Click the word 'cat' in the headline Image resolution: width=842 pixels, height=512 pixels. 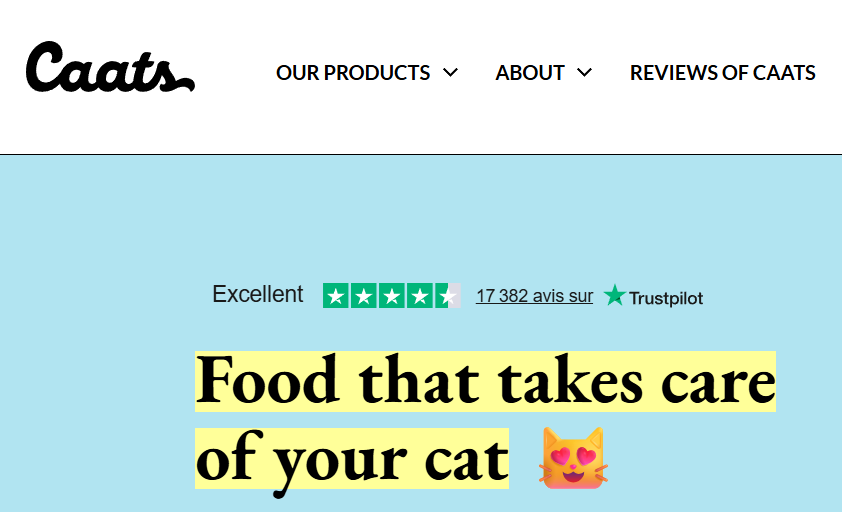point(462,458)
